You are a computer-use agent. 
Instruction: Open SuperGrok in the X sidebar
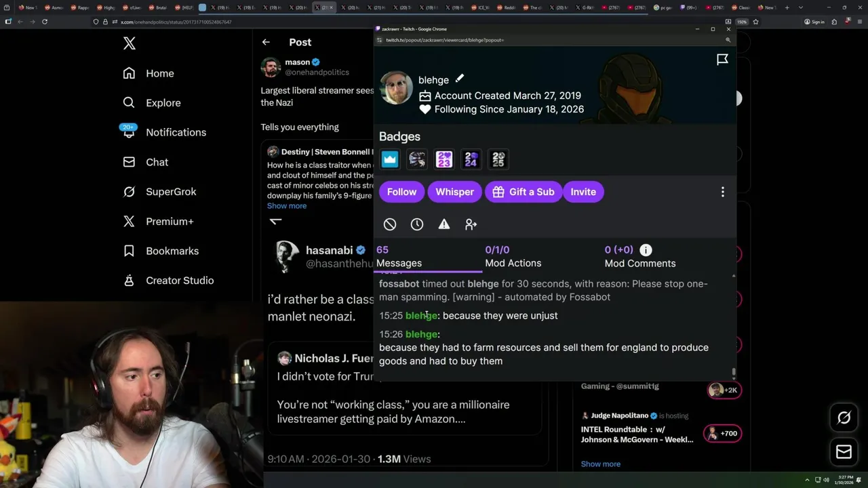pos(159,192)
